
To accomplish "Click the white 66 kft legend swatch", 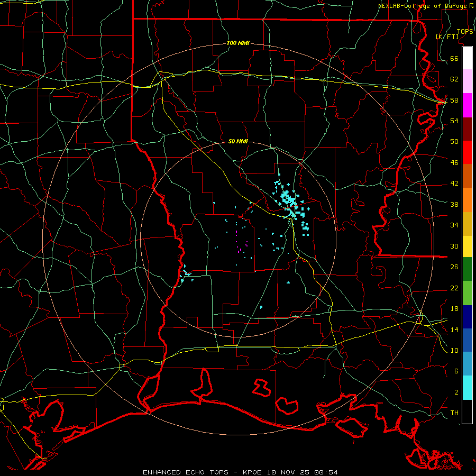I will pyautogui.click(x=467, y=58).
